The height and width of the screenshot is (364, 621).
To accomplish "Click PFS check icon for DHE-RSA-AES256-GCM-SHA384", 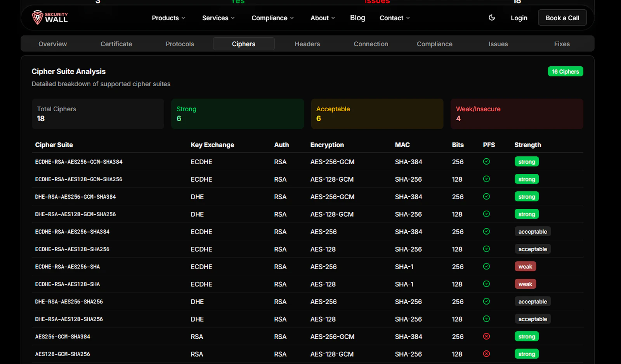I will click(x=486, y=196).
